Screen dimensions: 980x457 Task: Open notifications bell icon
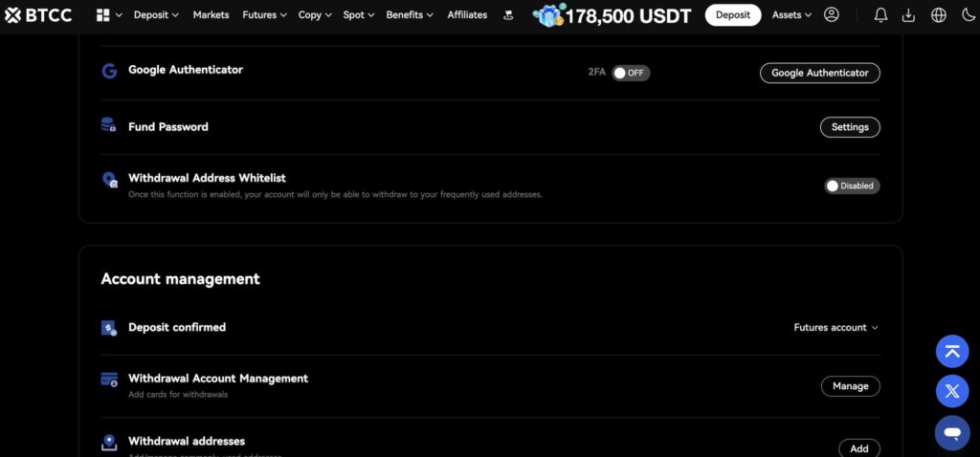pyautogui.click(x=880, y=15)
